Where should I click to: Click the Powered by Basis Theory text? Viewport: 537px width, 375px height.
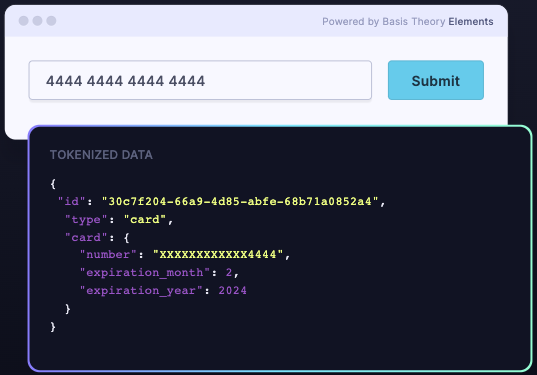(384, 22)
